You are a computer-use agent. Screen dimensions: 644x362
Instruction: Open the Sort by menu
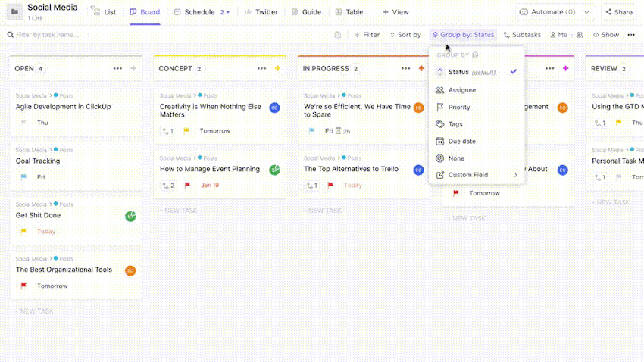405,35
